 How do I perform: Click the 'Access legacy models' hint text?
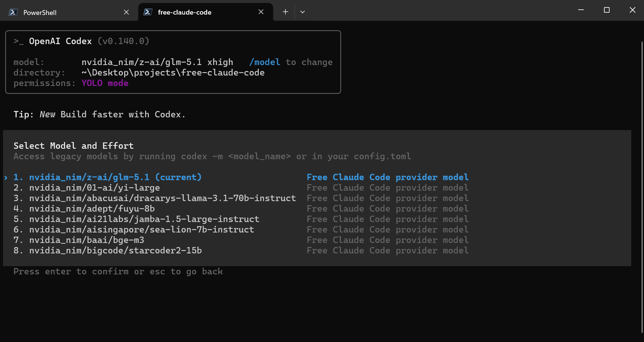coord(212,156)
